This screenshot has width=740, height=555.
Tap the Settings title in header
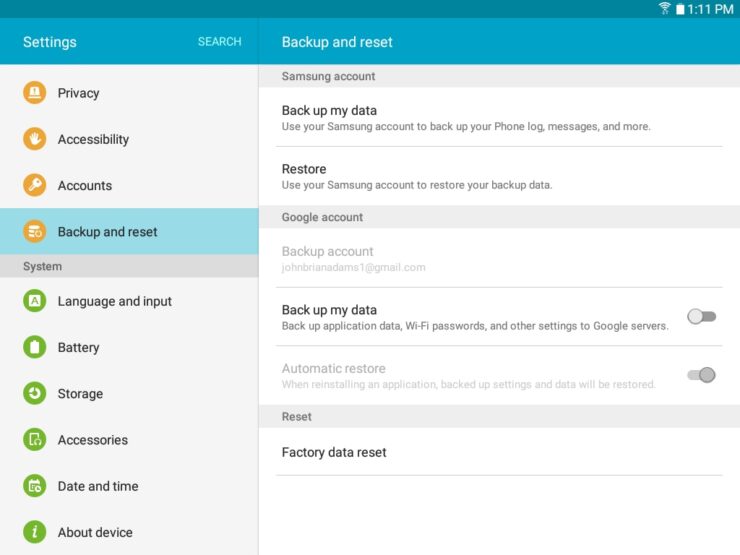click(x=50, y=42)
